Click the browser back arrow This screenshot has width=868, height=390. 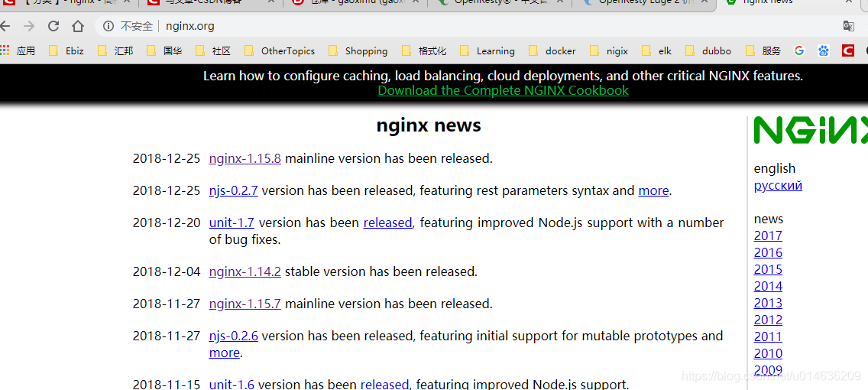5,26
